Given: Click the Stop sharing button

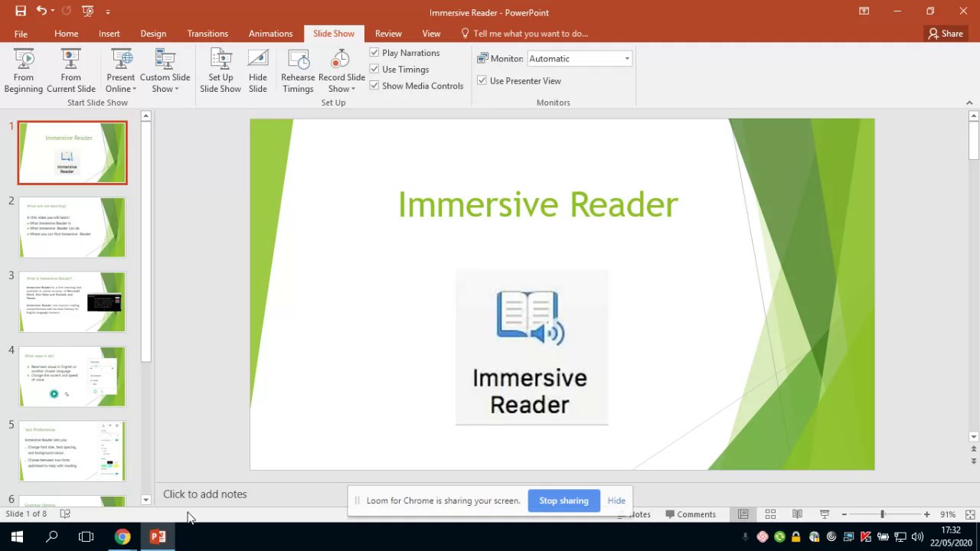Looking at the screenshot, I should click(563, 500).
